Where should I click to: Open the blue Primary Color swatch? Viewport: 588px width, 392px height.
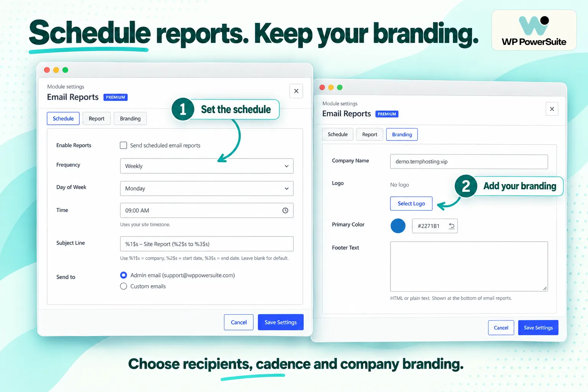click(398, 226)
